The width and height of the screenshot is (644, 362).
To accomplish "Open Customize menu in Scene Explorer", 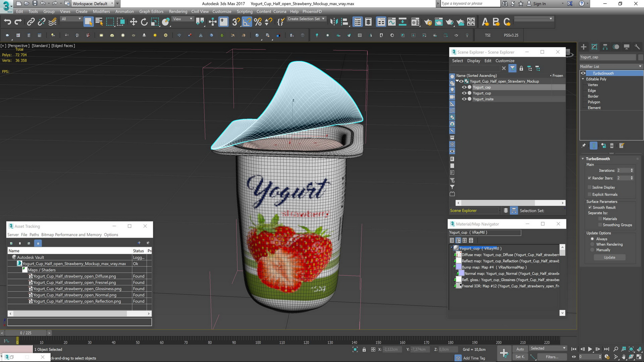I will 505,61.
